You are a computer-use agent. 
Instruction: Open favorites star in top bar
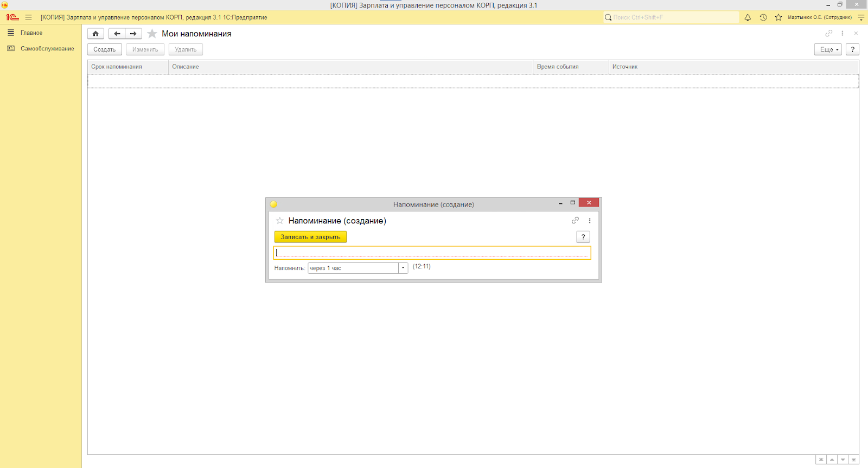(x=778, y=17)
